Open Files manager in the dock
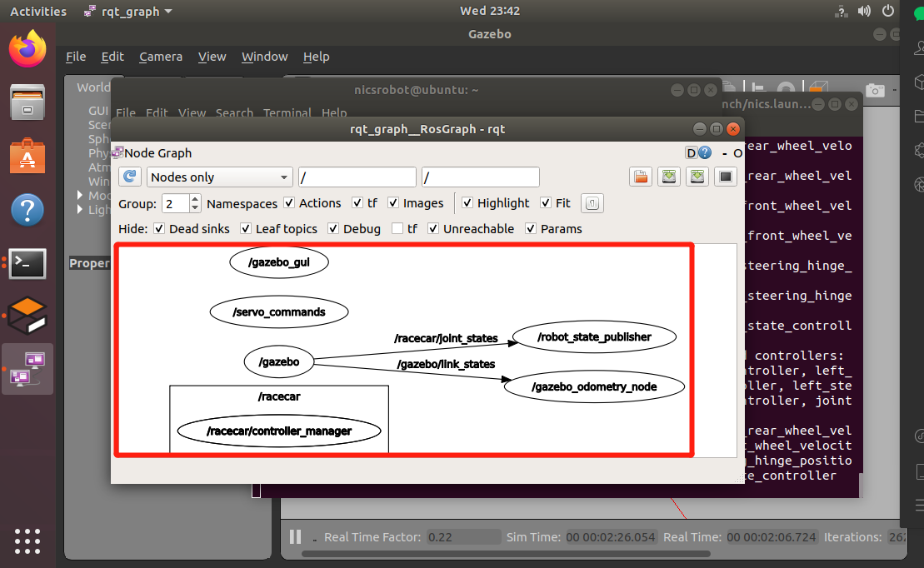The width and height of the screenshot is (924, 568). (x=27, y=102)
